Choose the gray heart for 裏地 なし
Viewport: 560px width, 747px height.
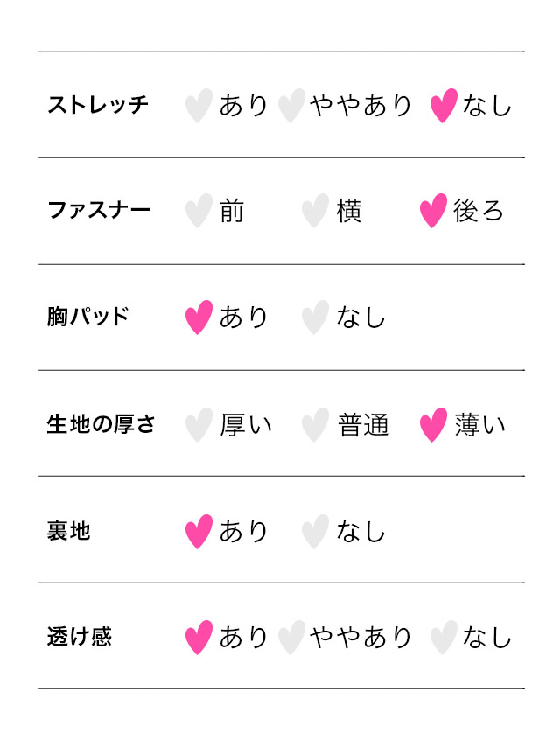[x=315, y=532]
